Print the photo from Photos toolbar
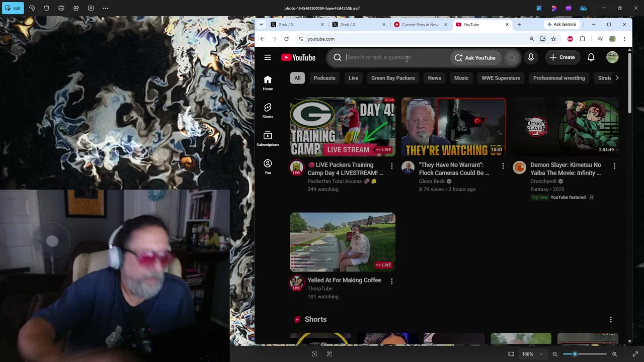 point(61,8)
